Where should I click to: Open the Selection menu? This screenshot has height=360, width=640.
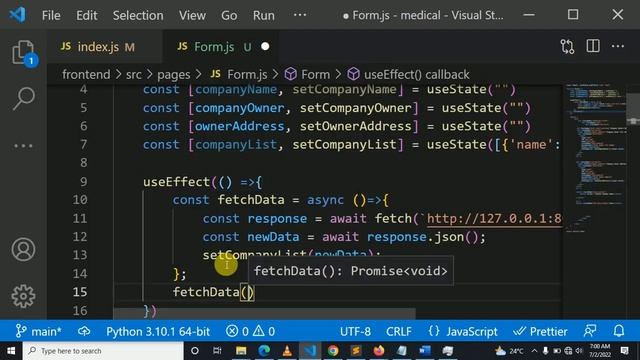pyautogui.click(x=138, y=16)
